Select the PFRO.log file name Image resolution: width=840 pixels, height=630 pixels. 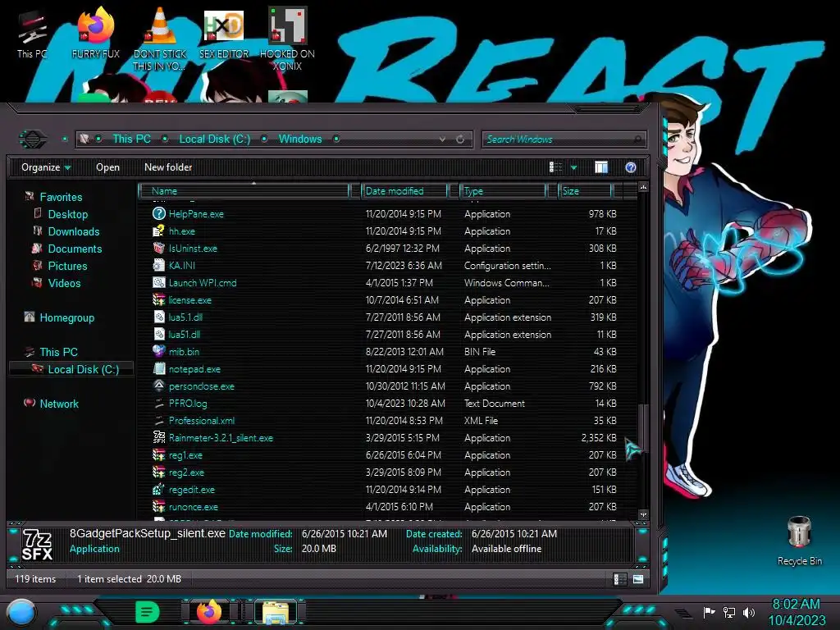pyautogui.click(x=188, y=404)
